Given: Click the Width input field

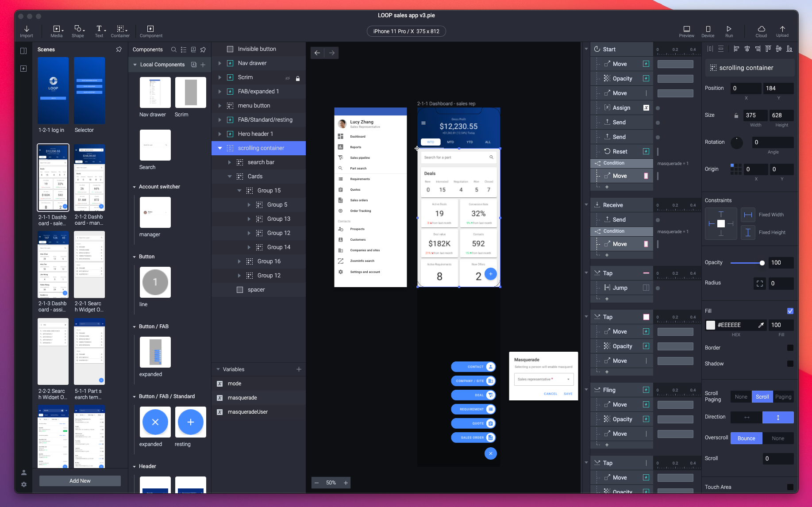Looking at the screenshot, I should pos(755,115).
